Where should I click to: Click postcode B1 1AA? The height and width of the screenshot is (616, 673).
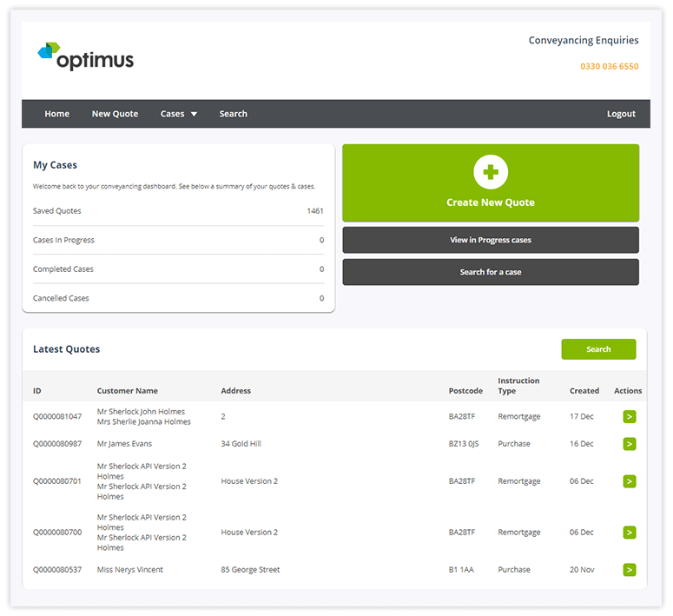461,570
